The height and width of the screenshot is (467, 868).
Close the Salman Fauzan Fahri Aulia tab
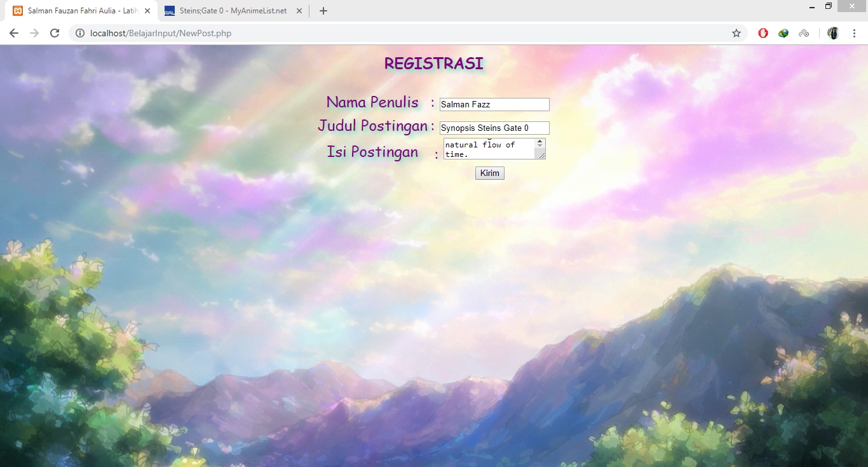147,11
